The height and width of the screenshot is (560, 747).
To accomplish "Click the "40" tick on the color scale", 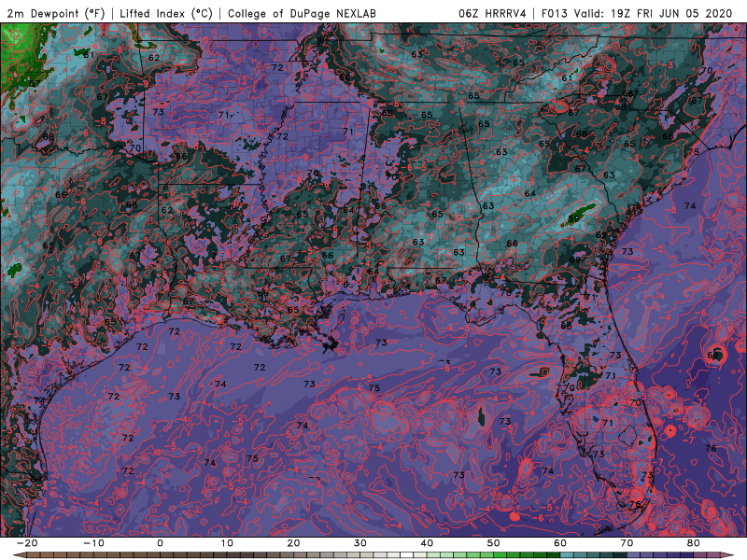I will [427, 543].
